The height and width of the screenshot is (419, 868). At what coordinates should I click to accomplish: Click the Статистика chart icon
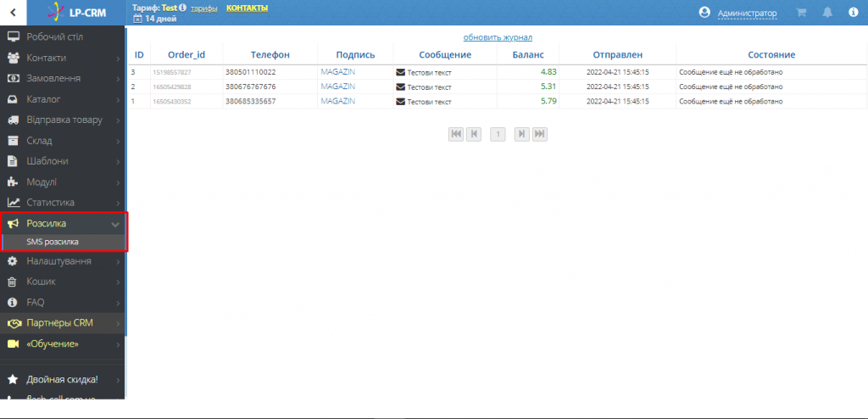pyautogui.click(x=14, y=203)
